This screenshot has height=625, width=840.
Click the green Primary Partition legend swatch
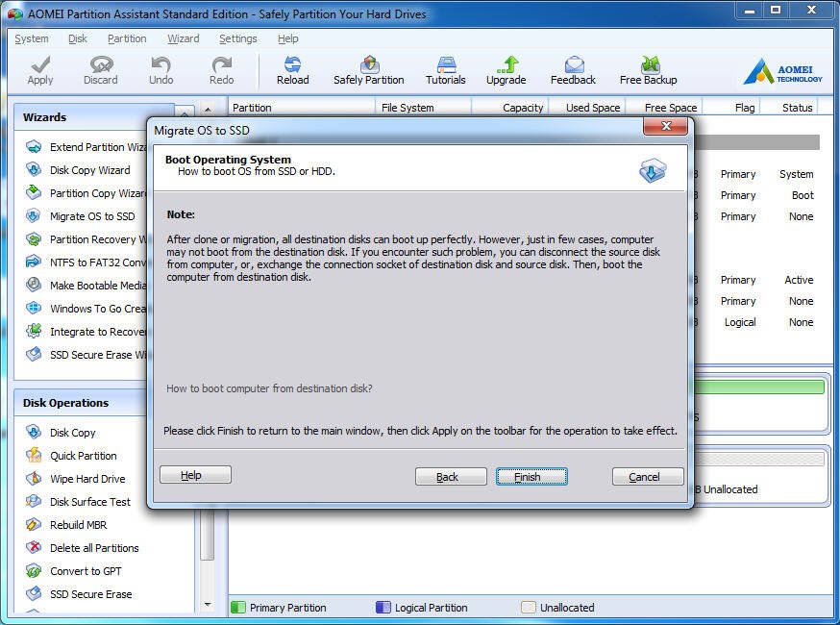tap(237, 608)
